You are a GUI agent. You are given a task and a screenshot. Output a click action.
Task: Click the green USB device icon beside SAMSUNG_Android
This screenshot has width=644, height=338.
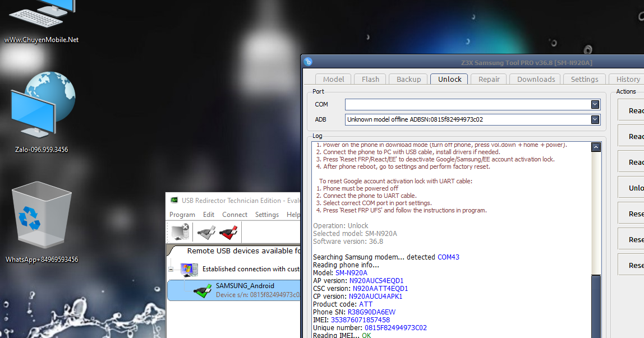(x=203, y=290)
